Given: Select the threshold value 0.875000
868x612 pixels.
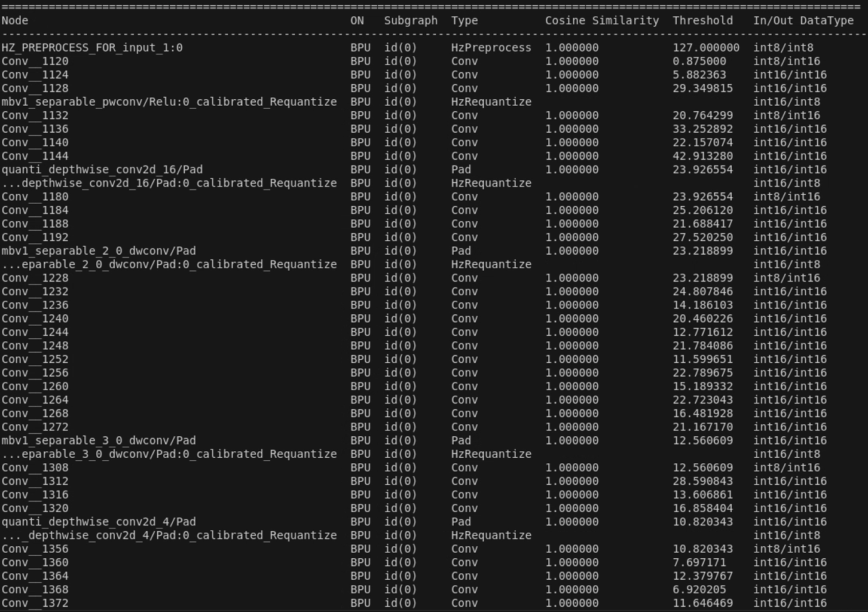Looking at the screenshot, I should (x=699, y=62).
